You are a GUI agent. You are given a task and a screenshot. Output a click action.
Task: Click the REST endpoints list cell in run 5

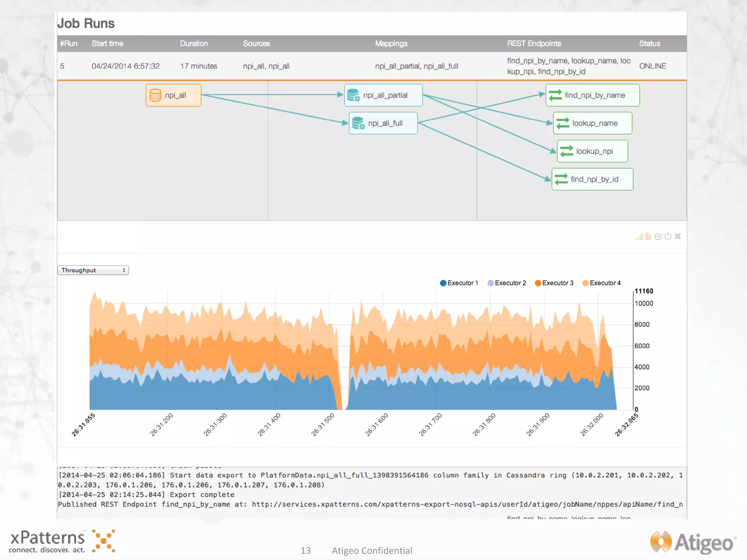pyautogui.click(x=569, y=66)
